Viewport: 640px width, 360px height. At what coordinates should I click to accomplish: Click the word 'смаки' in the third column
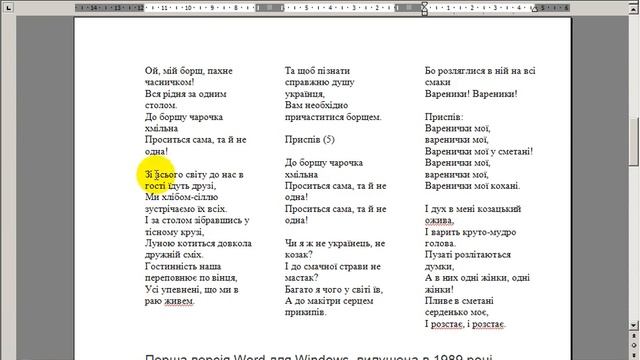click(x=438, y=82)
